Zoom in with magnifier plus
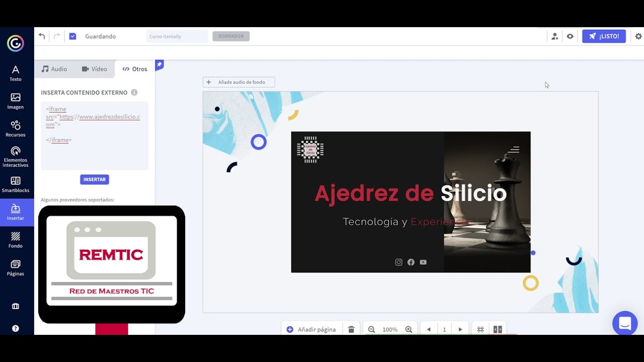The image size is (644, 362). (x=409, y=329)
